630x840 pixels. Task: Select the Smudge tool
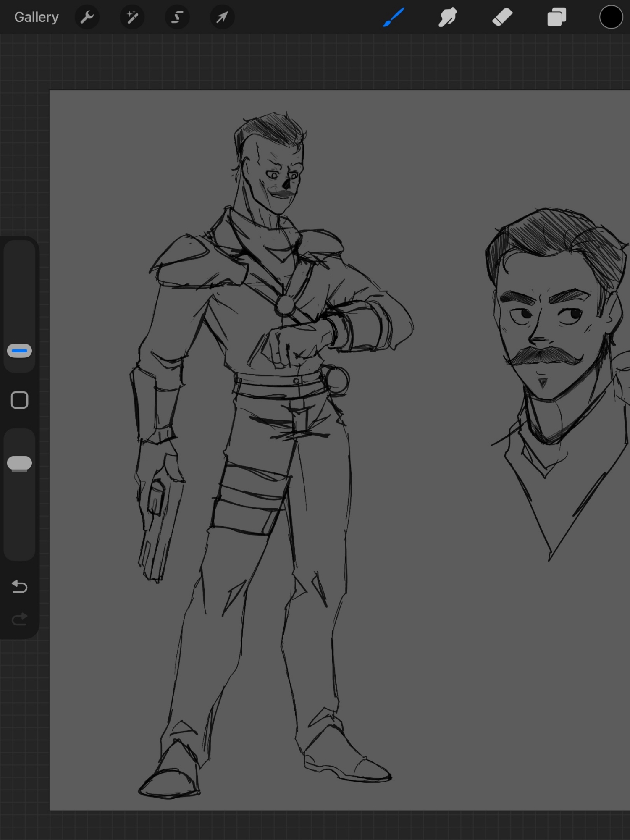coord(448,17)
